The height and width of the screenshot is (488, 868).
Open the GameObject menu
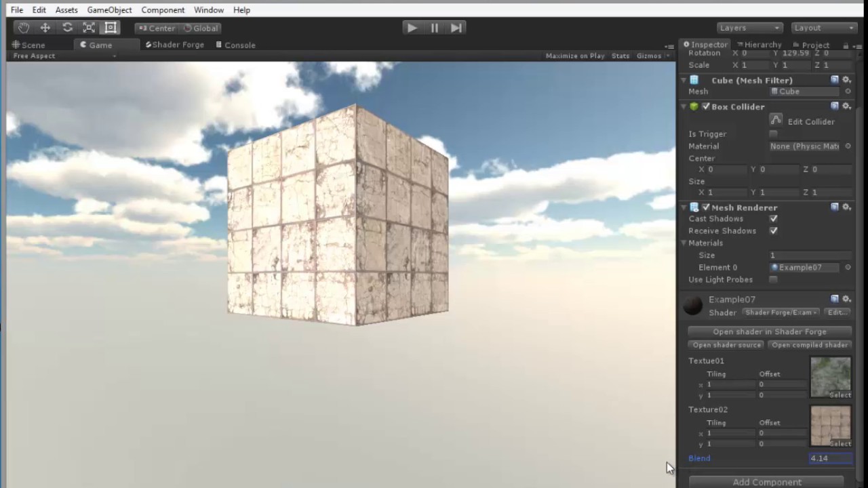pos(109,9)
